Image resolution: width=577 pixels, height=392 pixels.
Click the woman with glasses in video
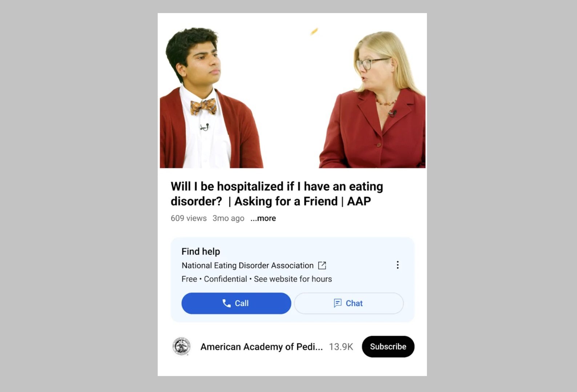coord(373,101)
